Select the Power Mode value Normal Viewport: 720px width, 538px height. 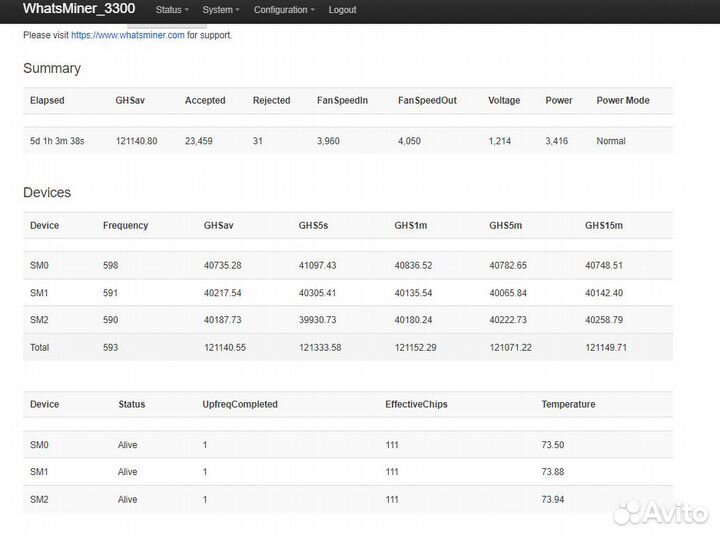(611, 141)
